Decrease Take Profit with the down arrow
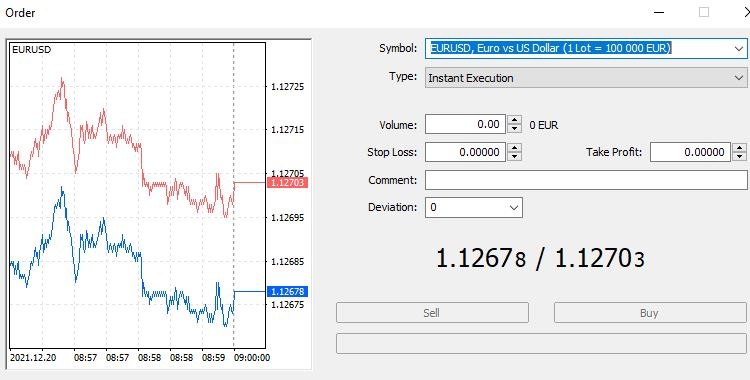Screen dimensions: 750x380 [x=739, y=156]
